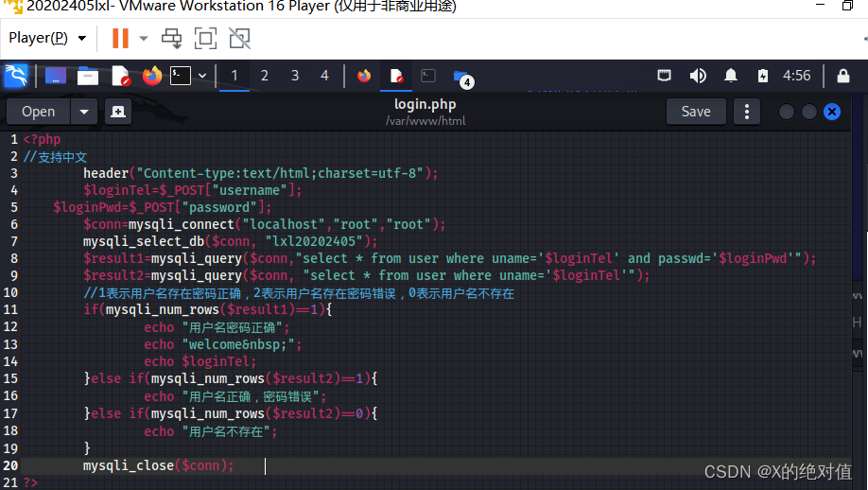868x490 pixels.
Task: Click the closing ?> tag
Action: pos(30,482)
